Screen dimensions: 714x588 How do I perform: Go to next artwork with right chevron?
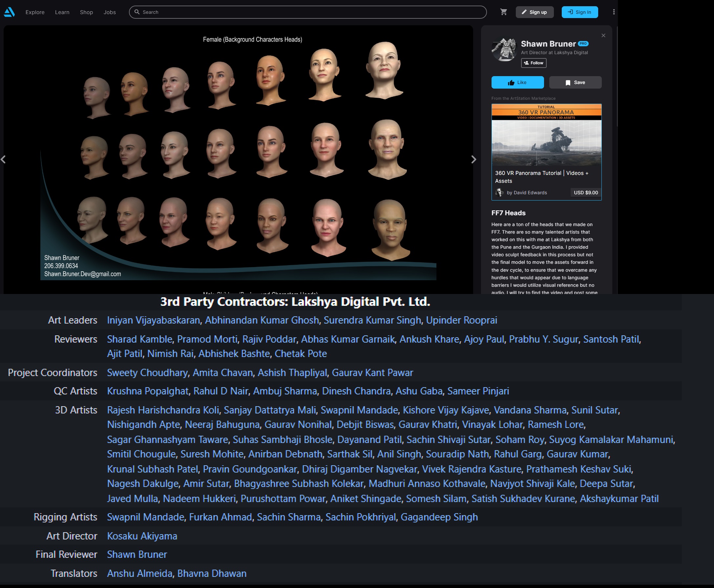click(x=473, y=159)
